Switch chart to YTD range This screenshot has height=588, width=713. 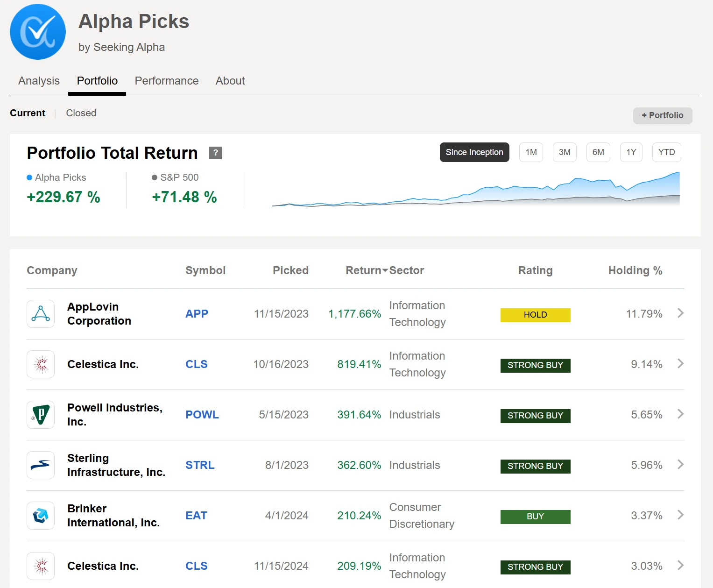666,152
